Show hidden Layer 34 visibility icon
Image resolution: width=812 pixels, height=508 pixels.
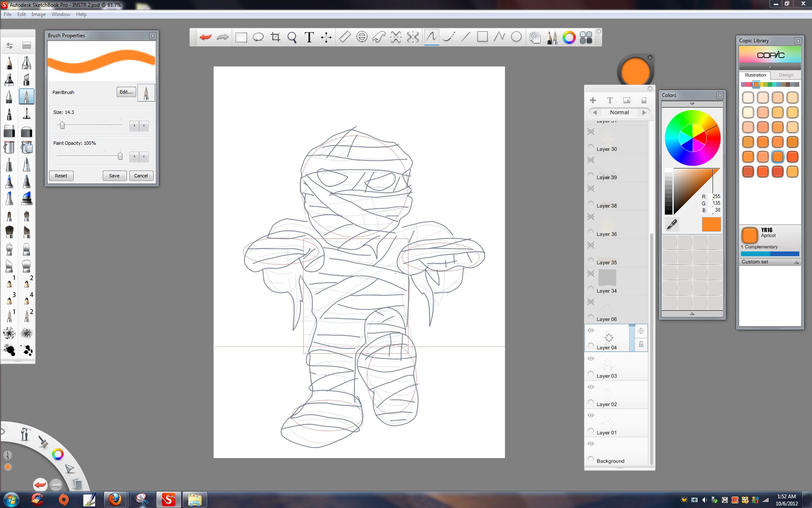click(591, 273)
